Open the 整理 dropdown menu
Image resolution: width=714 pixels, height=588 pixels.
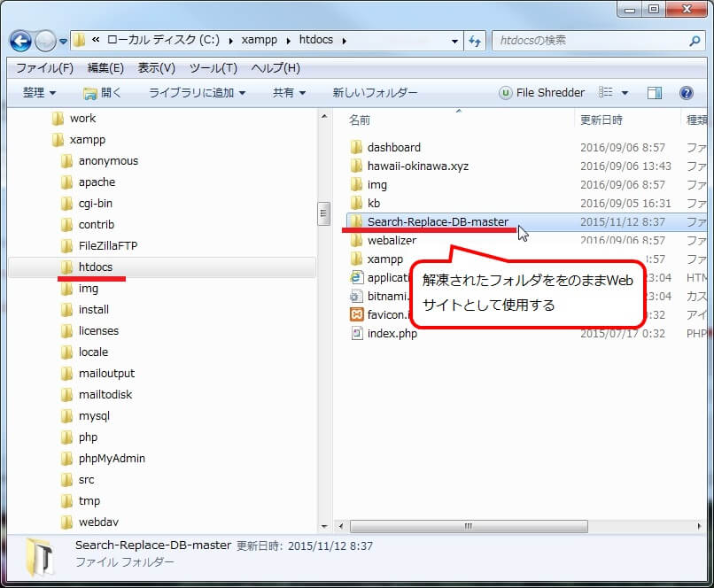pos(39,93)
